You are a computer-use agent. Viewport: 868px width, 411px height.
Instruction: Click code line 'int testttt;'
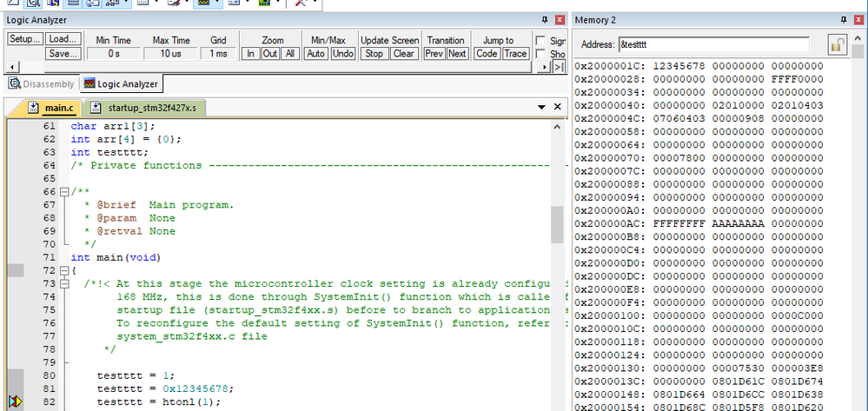pos(109,152)
